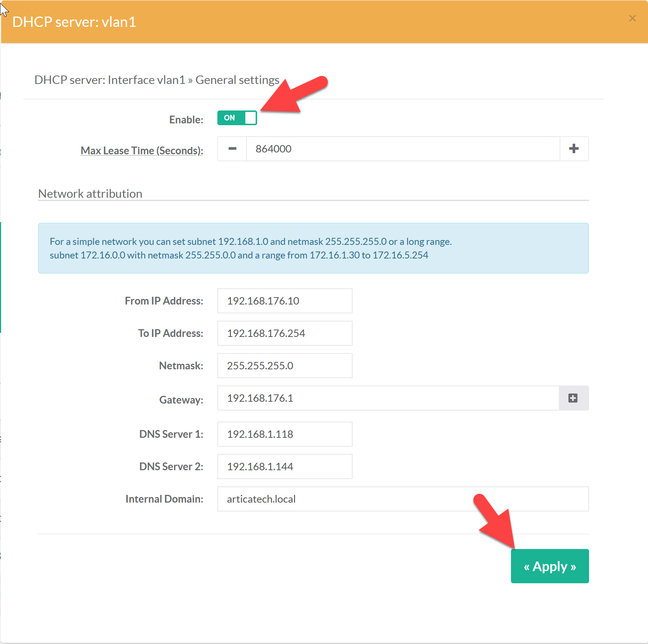Image resolution: width=648 pixels, height=644 pixels.
Task: Click the Enable label text
Action: click(x=186, y=120)
